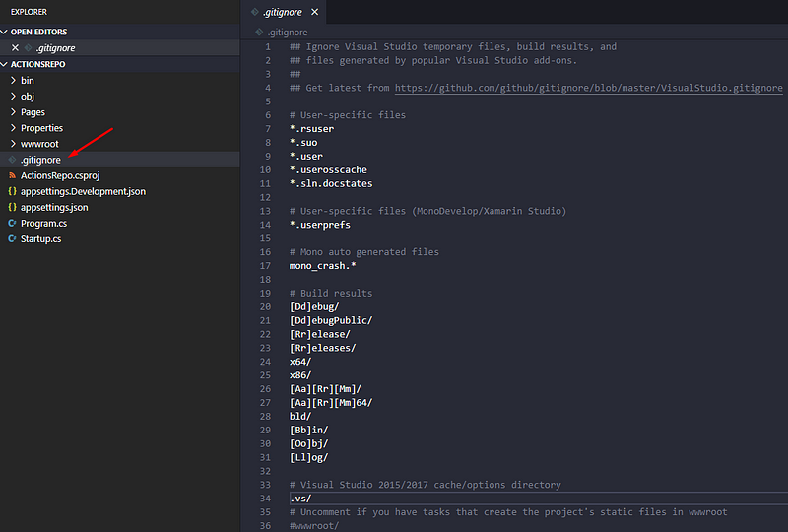
Task: Click the curly braces icon of appsettings.json
Action: 12,207
